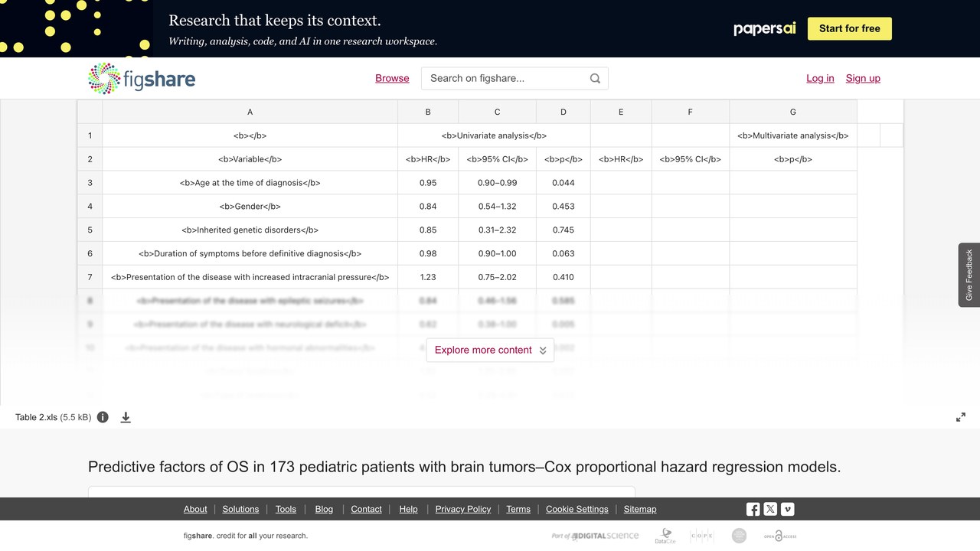980x551 pixels.
Task: Open figshare's Facebook page
Action: pos(753,509)
